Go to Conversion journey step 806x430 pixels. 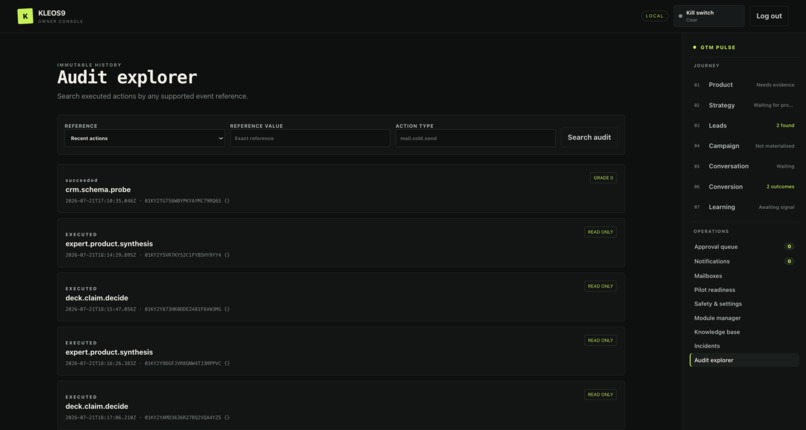click(744, 186)
